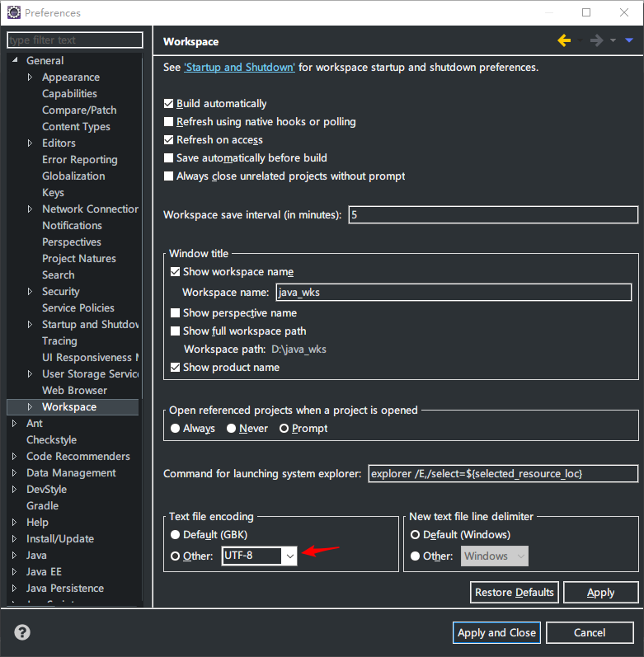Click the Eclipse icon in title bar
644x657 pixels.
coord(13,12)
